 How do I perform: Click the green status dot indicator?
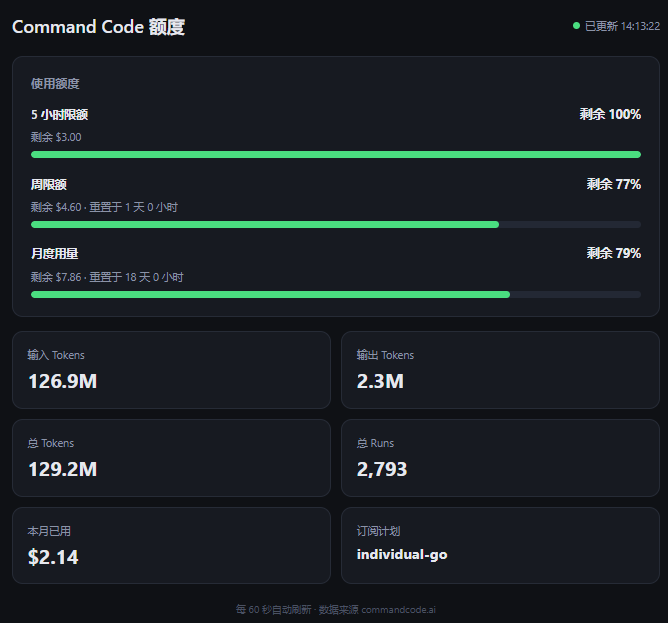pyautogui.click(x=576, y=26)
